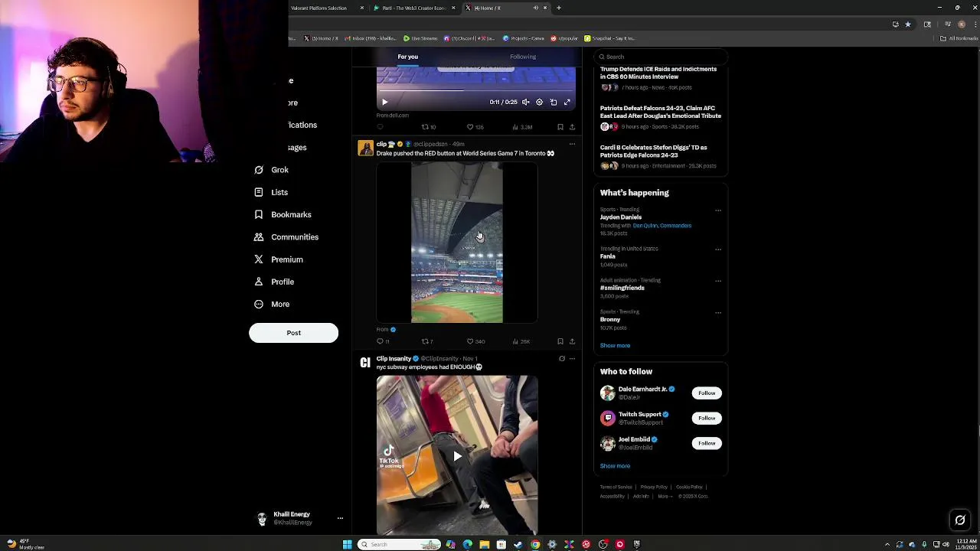Open the clip account avatar

(x=365, y=148)
